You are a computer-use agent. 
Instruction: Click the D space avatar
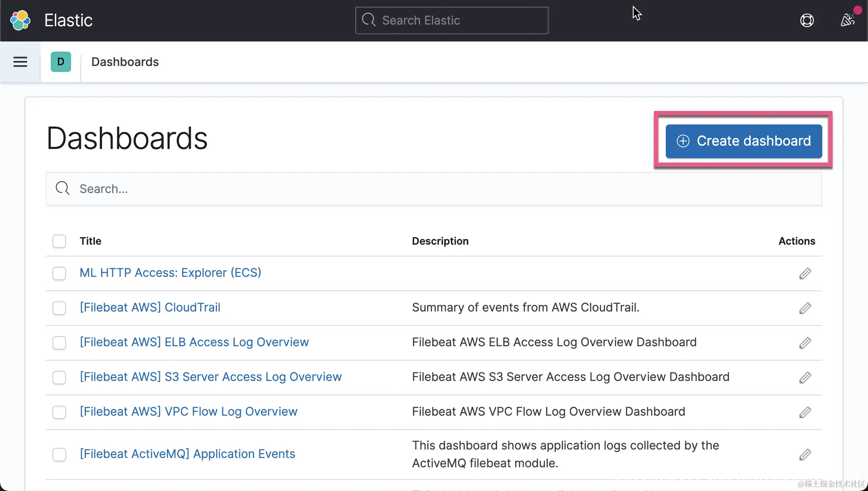point(60,62)
